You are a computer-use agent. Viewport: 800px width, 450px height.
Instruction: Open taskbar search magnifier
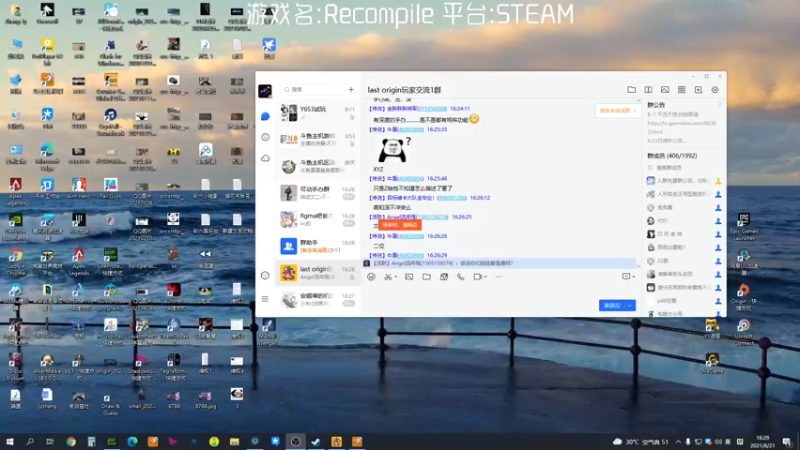point(30,441)
